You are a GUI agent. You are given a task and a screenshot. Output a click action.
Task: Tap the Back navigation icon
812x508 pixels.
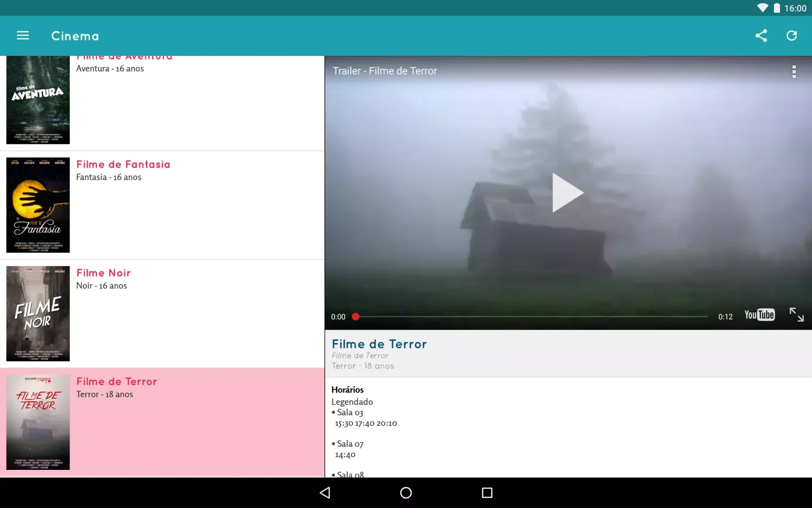pos(324,493)
